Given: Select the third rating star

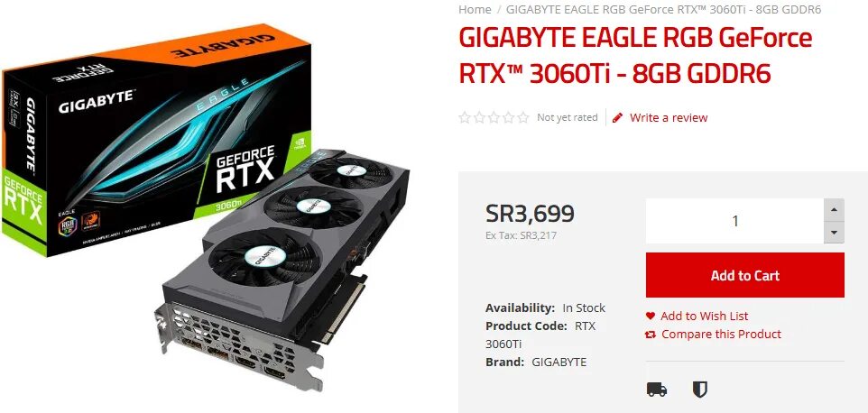Looking at the screenshot, I should coord(494,117).
